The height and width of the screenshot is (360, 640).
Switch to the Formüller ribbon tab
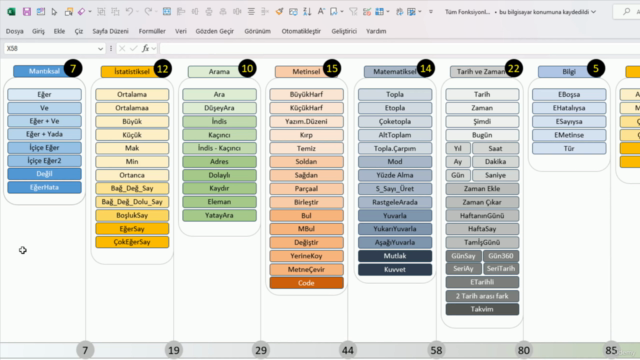tap(152, 31)
